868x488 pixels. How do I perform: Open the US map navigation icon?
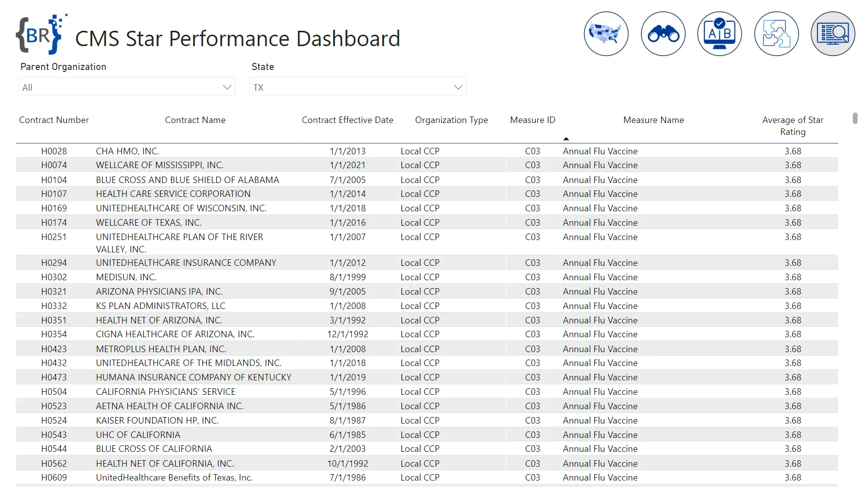point(606,34)
